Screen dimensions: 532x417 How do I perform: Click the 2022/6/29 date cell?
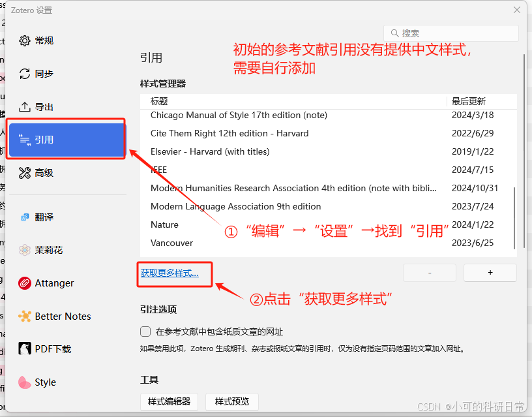tap(473, 134)
